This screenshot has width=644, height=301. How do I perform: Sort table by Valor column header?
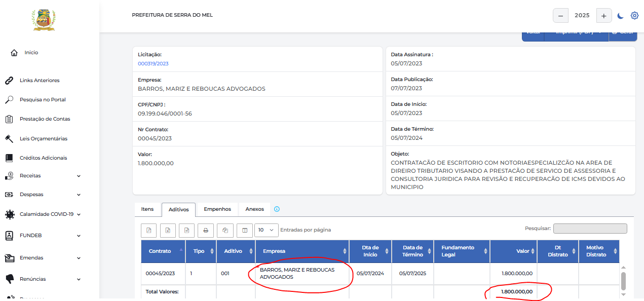(513, 251)
